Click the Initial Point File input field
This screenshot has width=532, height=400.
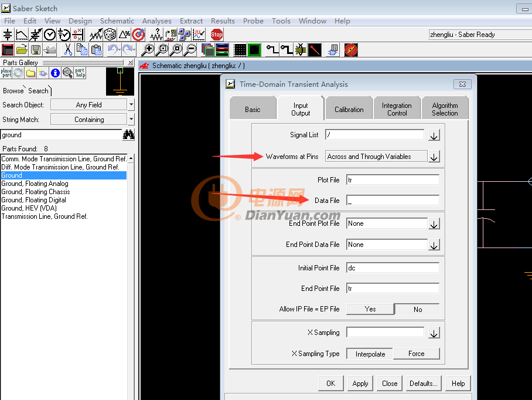[393, 268]
